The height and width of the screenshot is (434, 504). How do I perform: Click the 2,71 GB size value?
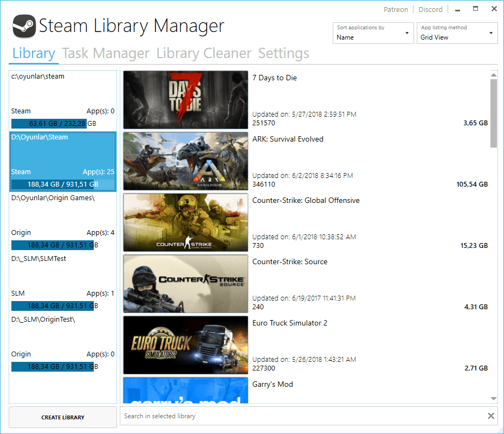point(476,368)
